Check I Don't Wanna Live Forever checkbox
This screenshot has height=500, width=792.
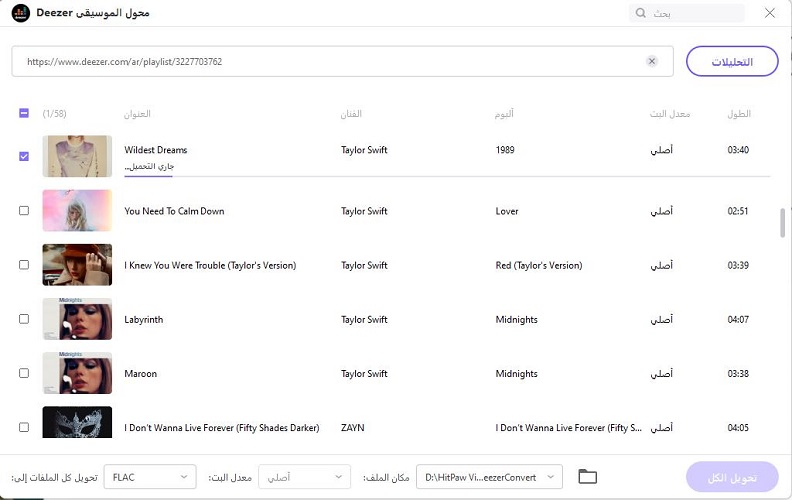[x=24, y=427]
